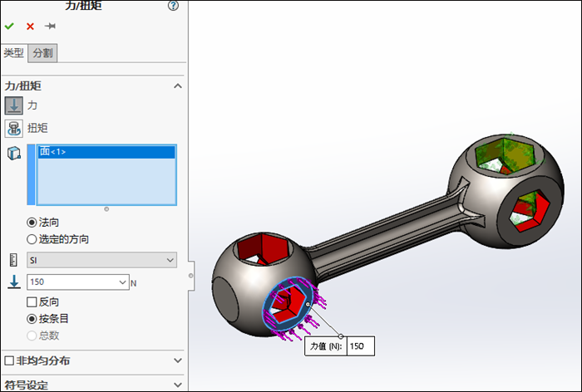Screen dimensions: 582x392
Task: Expand the 符号设定 section chevron
Action: 178,385
